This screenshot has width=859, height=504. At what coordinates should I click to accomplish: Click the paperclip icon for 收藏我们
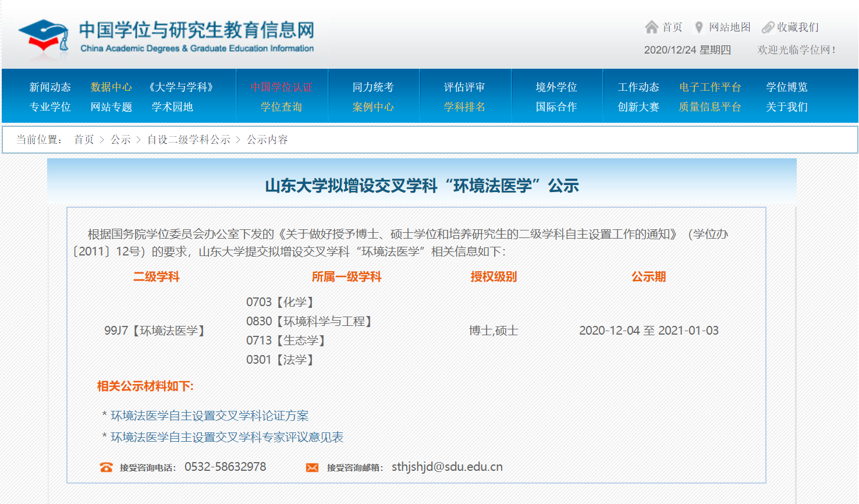(768, 27)
